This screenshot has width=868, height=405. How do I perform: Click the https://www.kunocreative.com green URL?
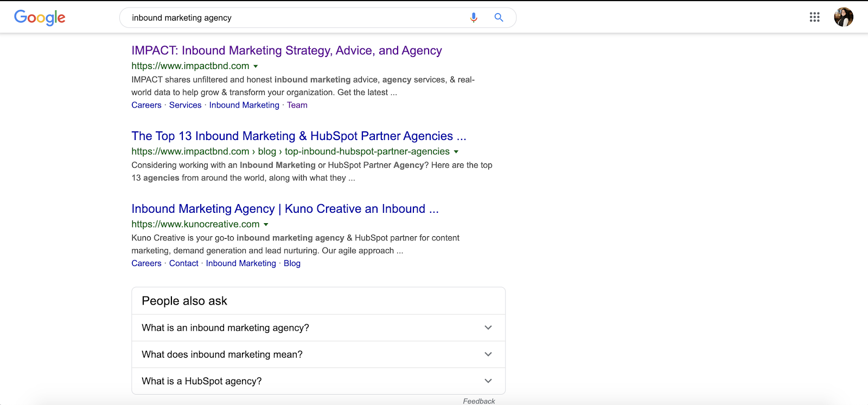[x=195, y=224]
